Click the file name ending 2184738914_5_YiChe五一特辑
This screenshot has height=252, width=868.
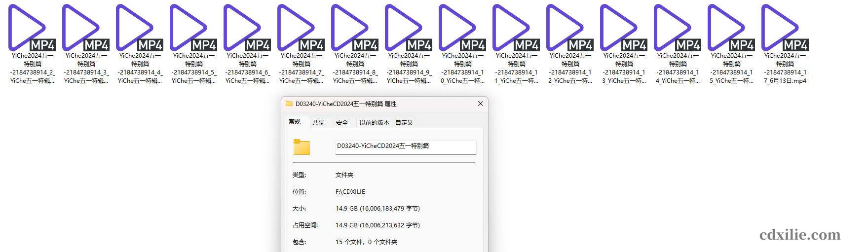pos(194,68)
